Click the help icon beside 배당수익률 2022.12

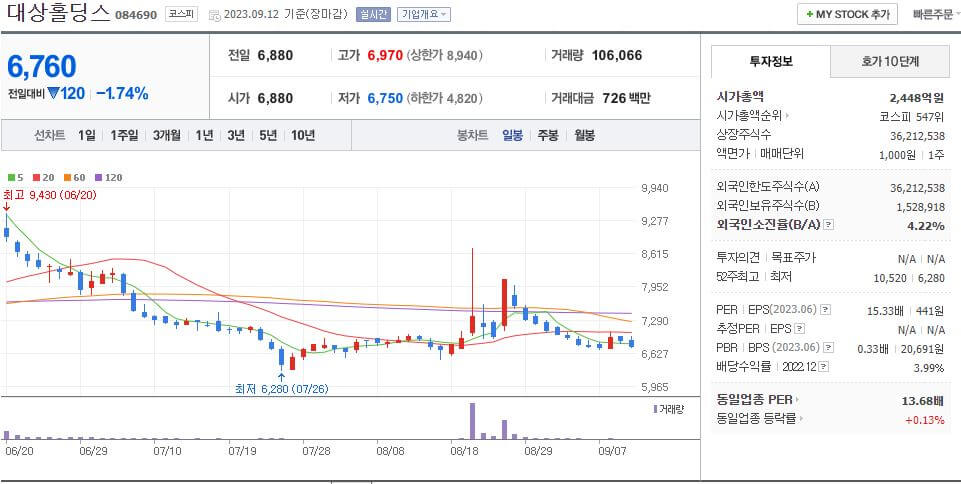[x=824, y=366]
